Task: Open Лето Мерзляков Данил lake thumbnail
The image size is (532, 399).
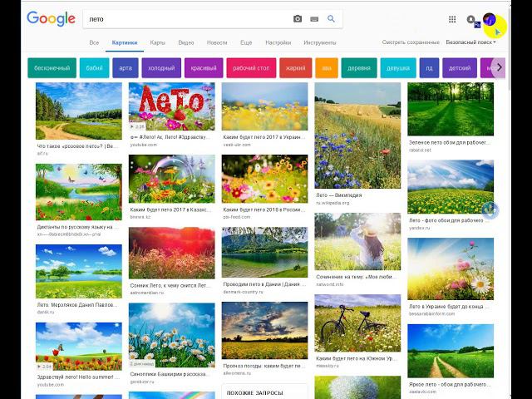Action: (x=79, y=272)
